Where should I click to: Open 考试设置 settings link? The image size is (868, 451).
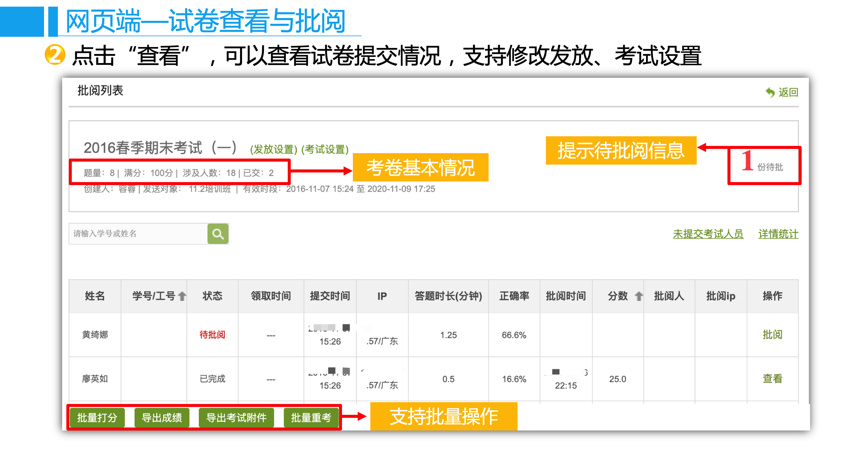click(x=325, y=149)
